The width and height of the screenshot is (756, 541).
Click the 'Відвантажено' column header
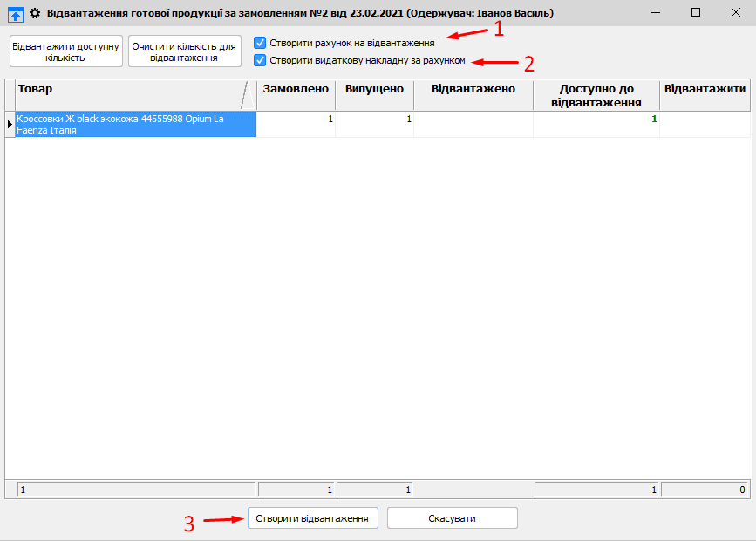pyautogui.click(x=473, y=89)
